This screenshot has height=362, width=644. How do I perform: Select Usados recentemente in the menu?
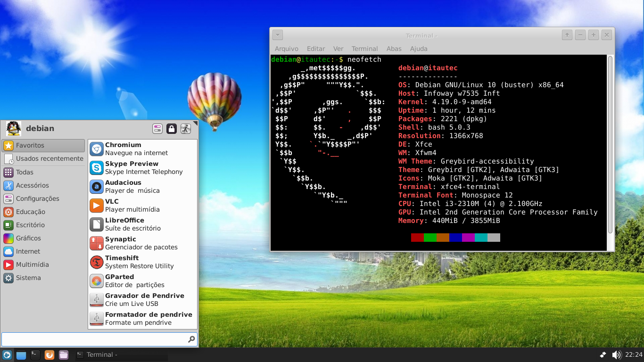pos(43,158)
